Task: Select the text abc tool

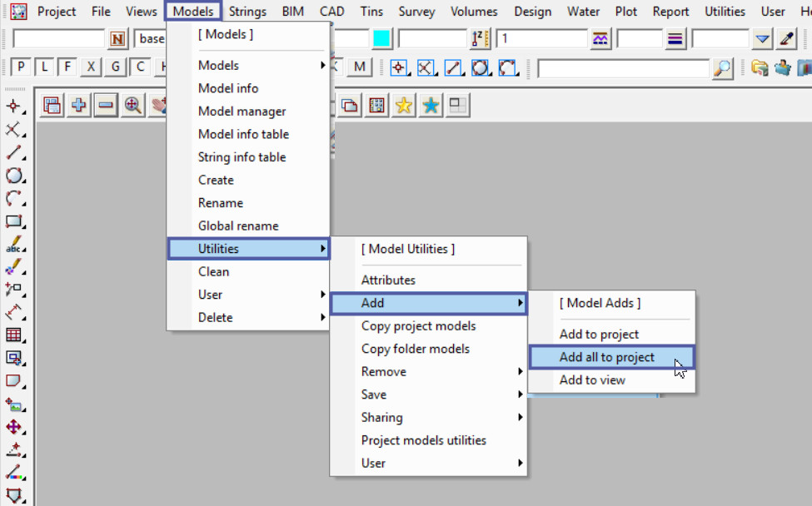Action: click(x=14, y=244)
